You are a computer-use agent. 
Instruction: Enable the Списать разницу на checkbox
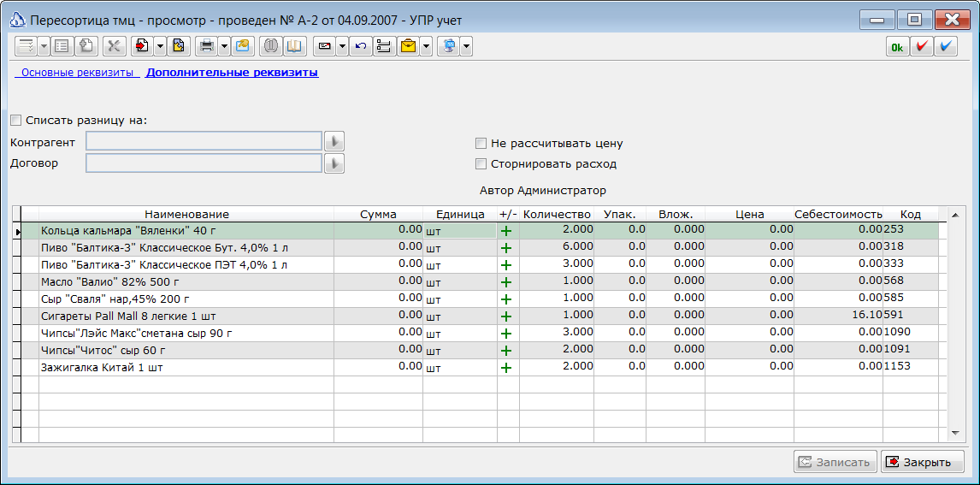(x=16, y=120)
